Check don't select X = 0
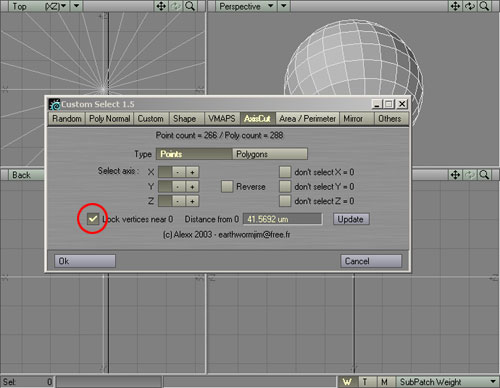500x388 pixels. [x=285, y=172]
